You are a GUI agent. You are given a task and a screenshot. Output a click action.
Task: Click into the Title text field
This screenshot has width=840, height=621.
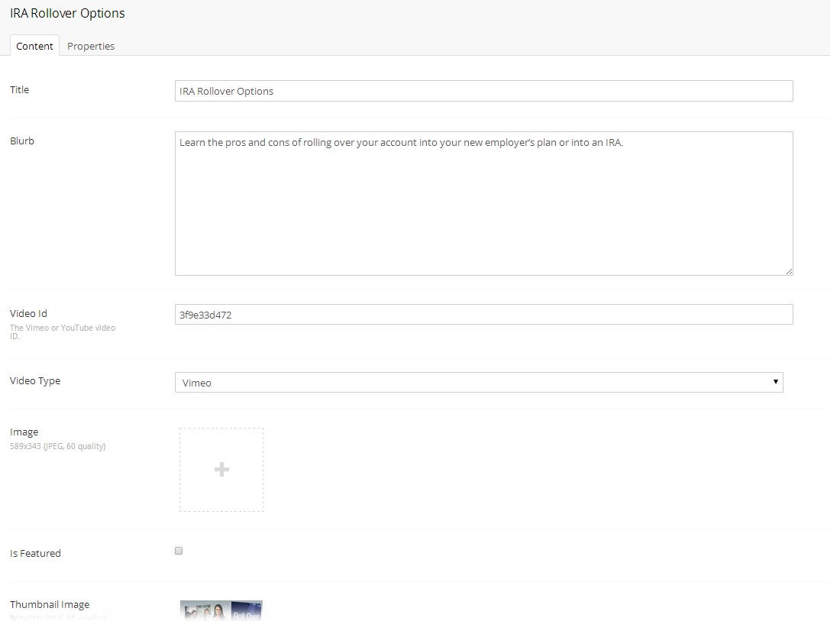tap(483, 91)
